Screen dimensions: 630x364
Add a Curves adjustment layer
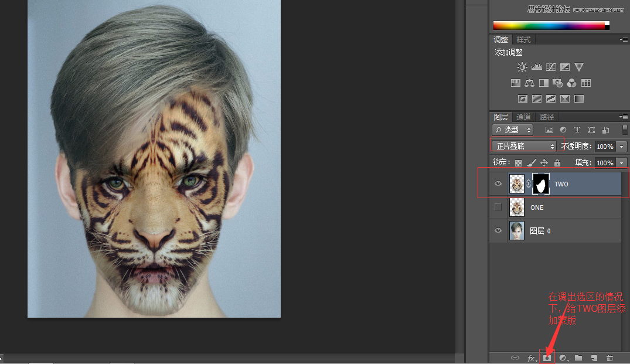pyautogui.click(x=551, y=67)
